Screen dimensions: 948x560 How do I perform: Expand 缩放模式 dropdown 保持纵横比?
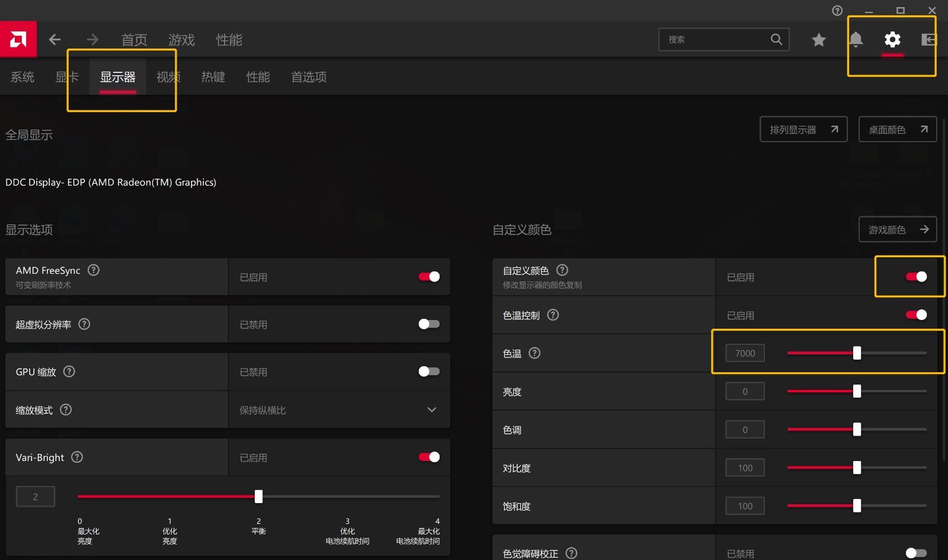click(339, 409)
